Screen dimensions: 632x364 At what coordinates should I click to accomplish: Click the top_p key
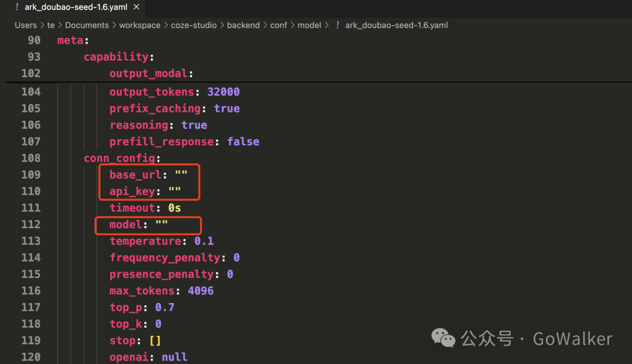pos(126,307)
